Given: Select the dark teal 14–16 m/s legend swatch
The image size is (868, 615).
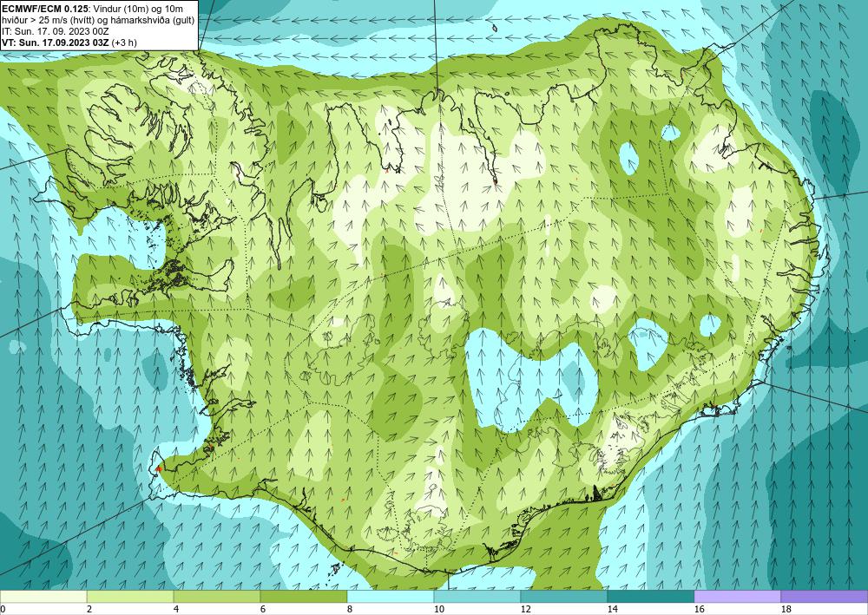Looking at the screenshot, I should [651, 596].
